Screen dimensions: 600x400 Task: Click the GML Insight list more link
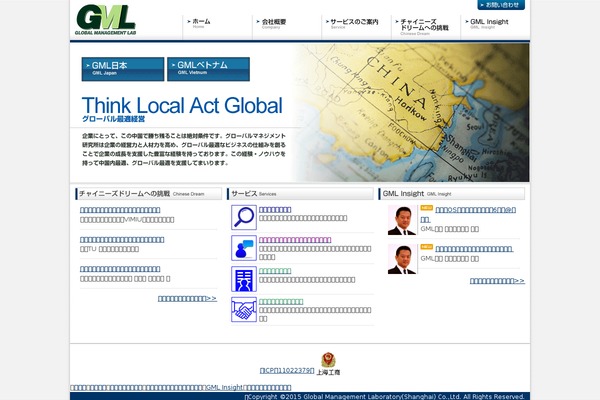497,281
